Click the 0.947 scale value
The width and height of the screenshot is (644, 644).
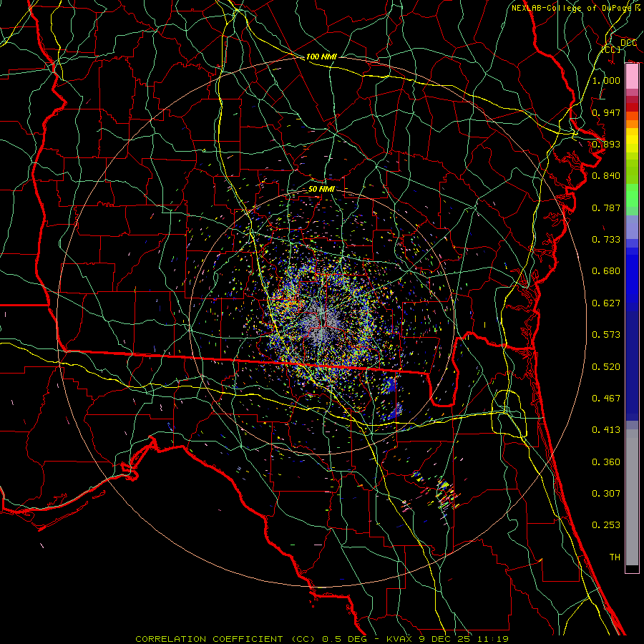(606, 112)
